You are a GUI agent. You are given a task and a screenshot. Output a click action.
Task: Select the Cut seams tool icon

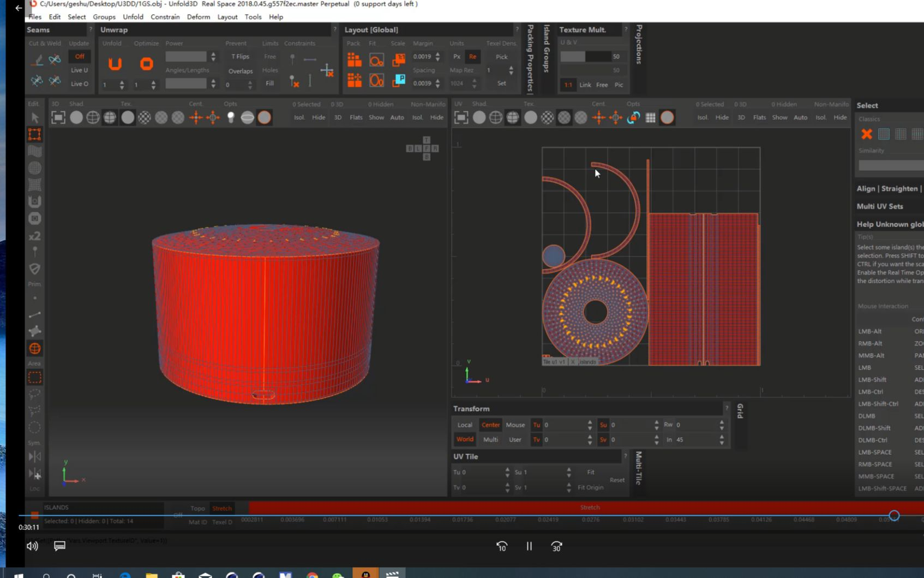tap(37, 59)
